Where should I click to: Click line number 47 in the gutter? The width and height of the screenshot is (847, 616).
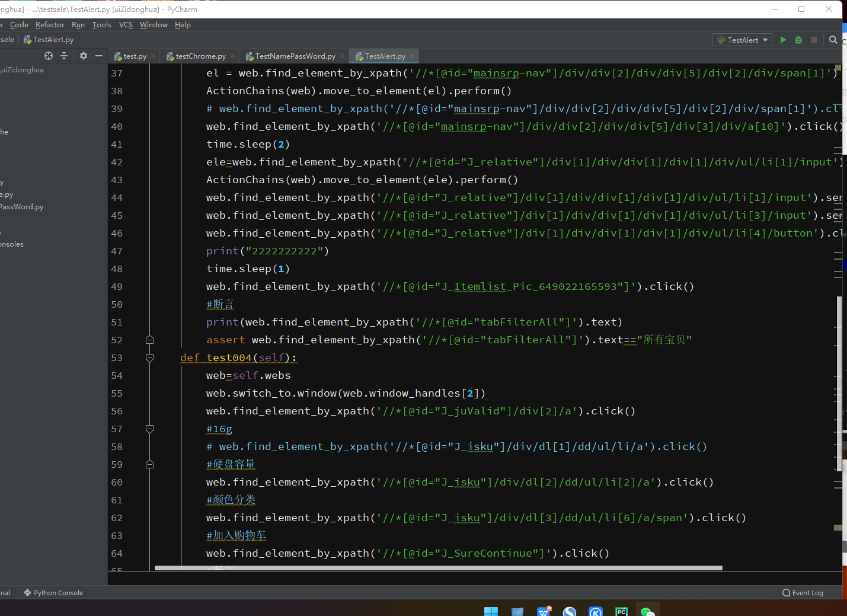(x=117, y=251)
